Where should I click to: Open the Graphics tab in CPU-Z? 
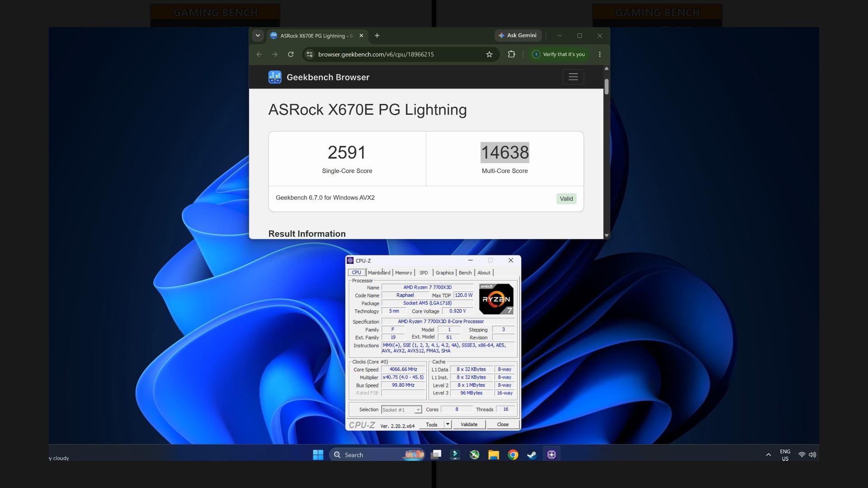[444, 272]
